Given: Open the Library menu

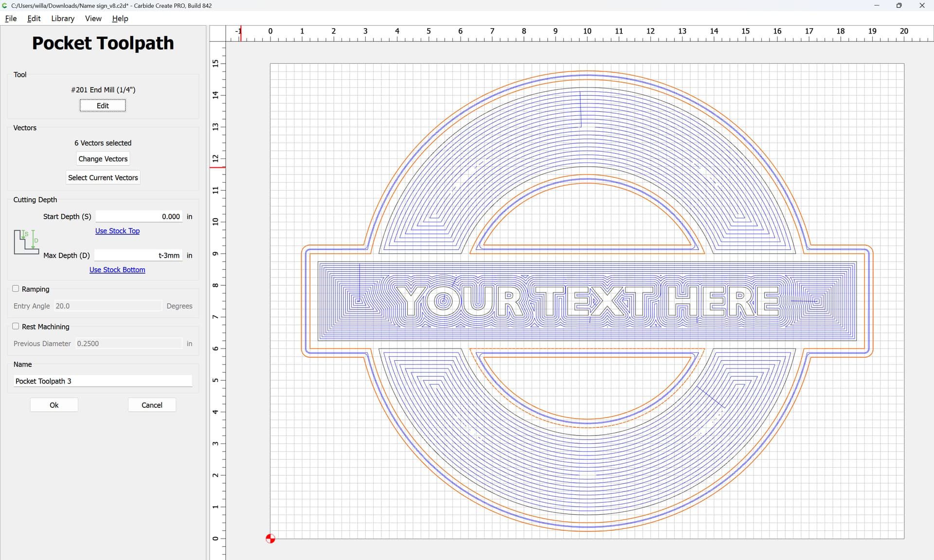Looking at the screenshot, I should pyautogui.click(x=63, y=18).
